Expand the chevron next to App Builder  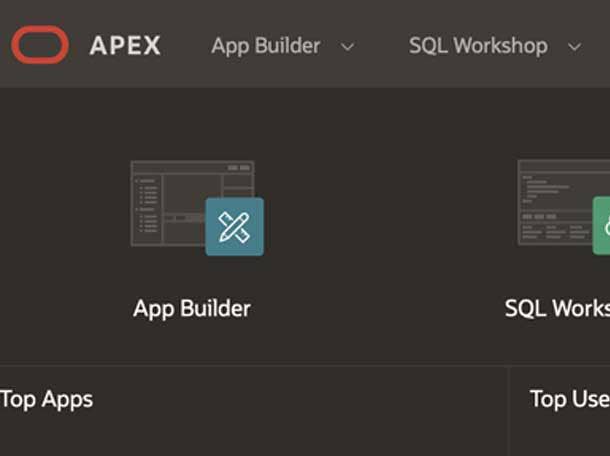pos(348,47)
